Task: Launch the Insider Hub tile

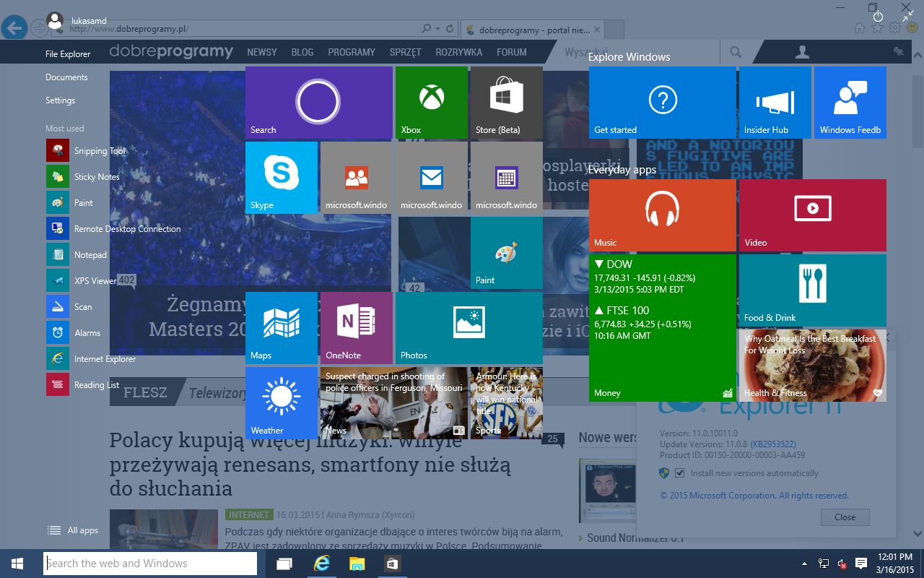Action: (775, 103)
